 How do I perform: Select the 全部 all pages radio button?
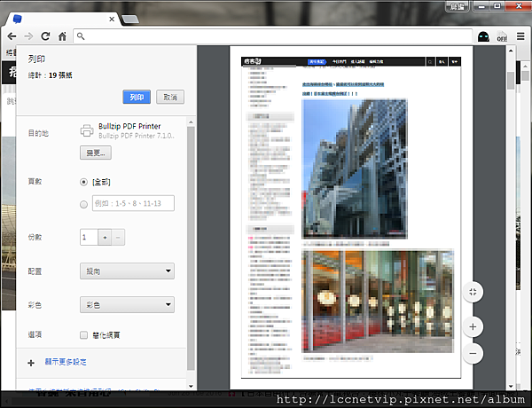84,181
